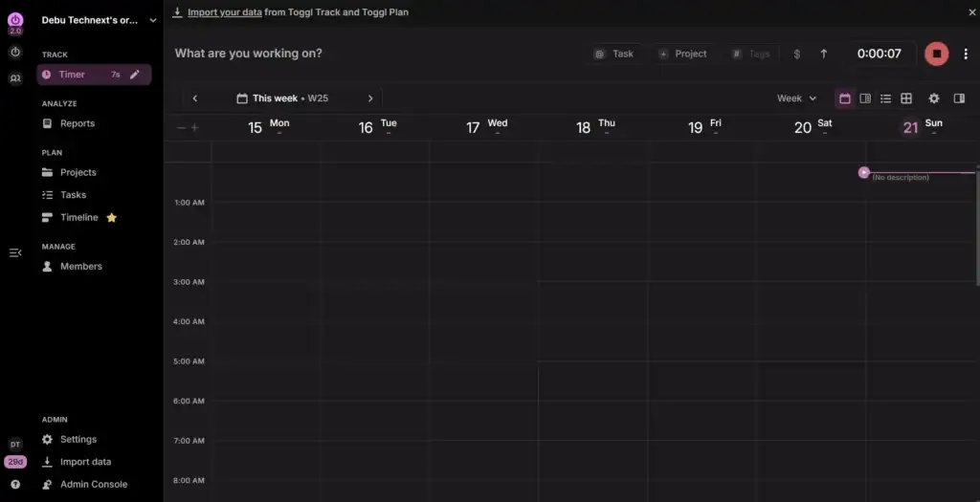
Task: Open the help question mark icon
Action: click(15, 485)
